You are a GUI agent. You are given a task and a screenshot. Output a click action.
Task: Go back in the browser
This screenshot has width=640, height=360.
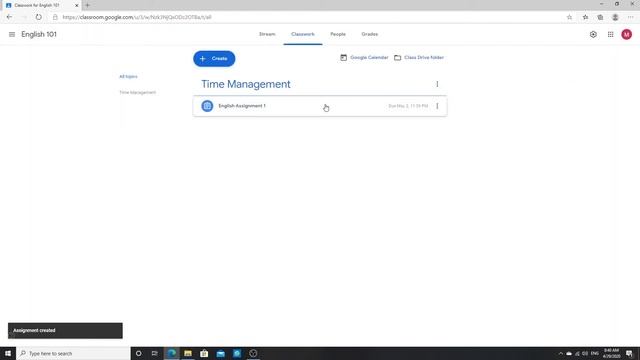(x=9, y=17)
